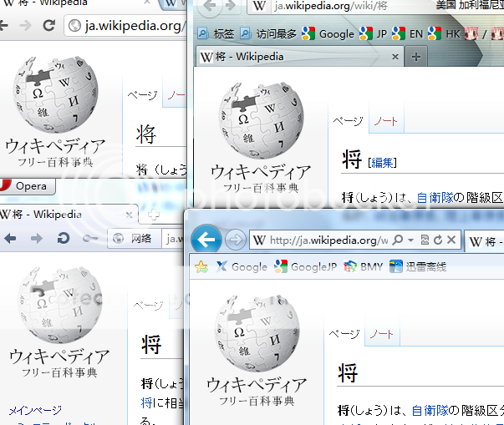Click the 网络 security badge in Opera
Screen dimensions: 504x425
pos(134,239)
